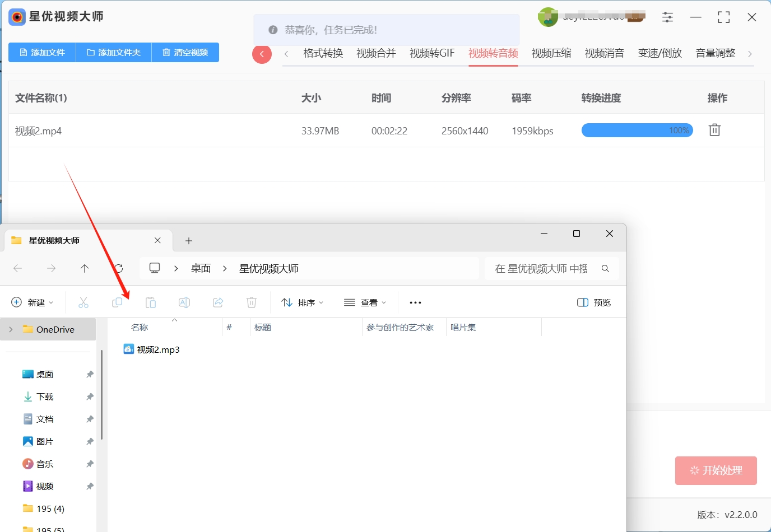Click the Delete trash icon in Explorer toolbar
Image resolution: width=771 pixels, height=532 pixels.
coord(252,302)
